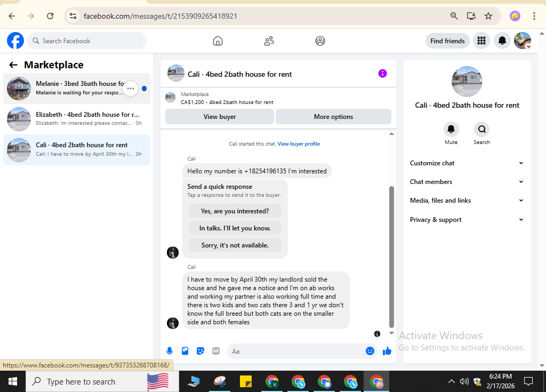The width and height of the screenshot is (546, 392).
Task: Click the Find friends button
Action: pos(447,41)
